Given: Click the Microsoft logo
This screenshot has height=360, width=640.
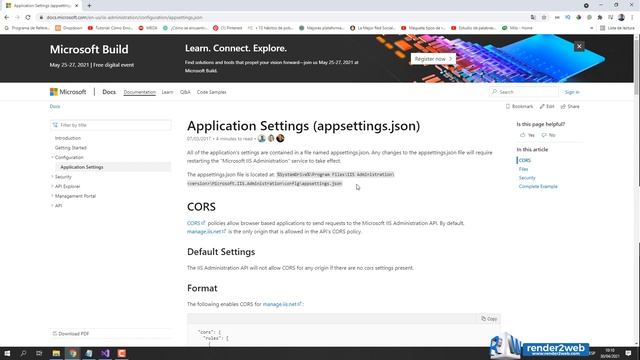Looking at the screenshot, I should (x=68, y=92).
